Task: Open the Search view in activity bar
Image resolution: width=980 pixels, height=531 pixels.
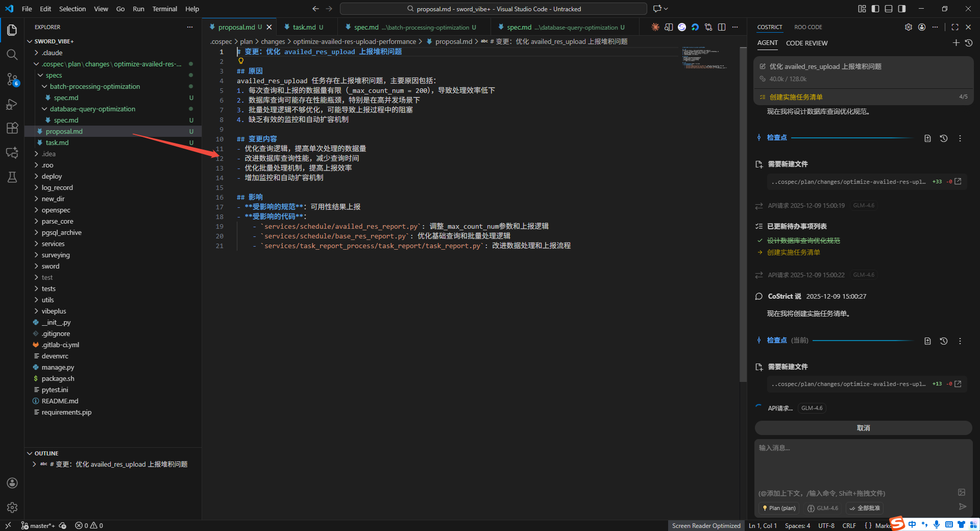Action: pos(12,55)
